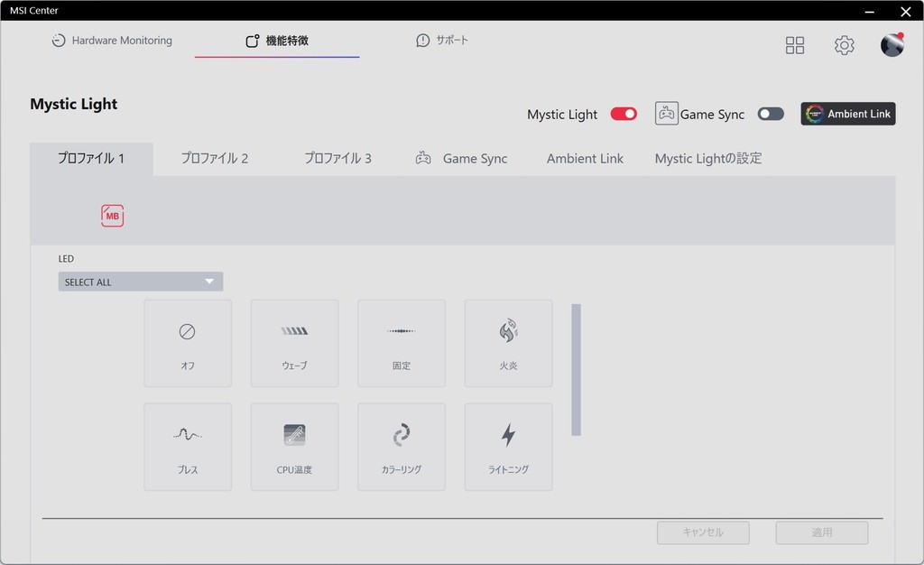Open the Mystic Lightの設定 tab
924x565 pixels.
(708, 158)
